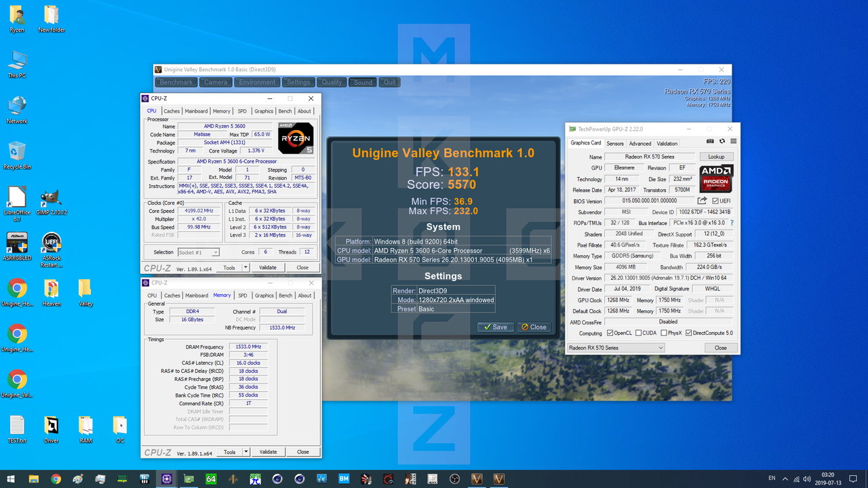Click the GPU Name field Radeon RX 570 Series
Screen dimensions: 868x488
(649, 157)
